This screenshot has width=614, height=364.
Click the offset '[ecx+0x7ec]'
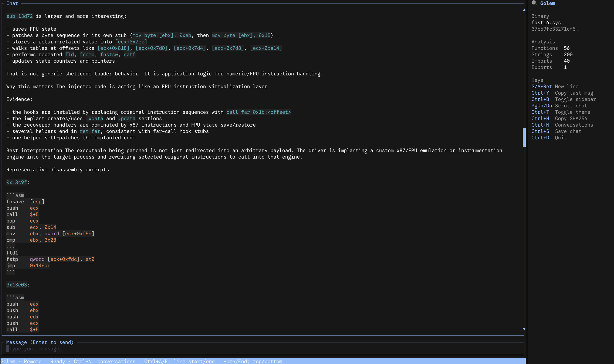pyautogui.click(x=131, y=42)
